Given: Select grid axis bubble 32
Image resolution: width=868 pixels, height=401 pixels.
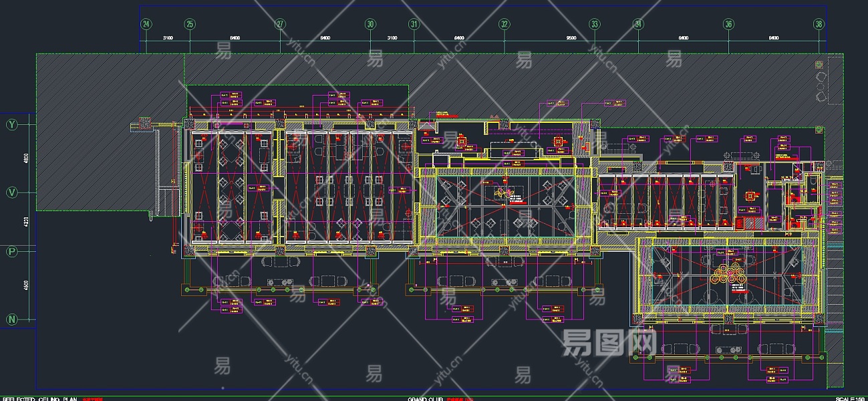Looking at the screenshot, I should point(504,24).
